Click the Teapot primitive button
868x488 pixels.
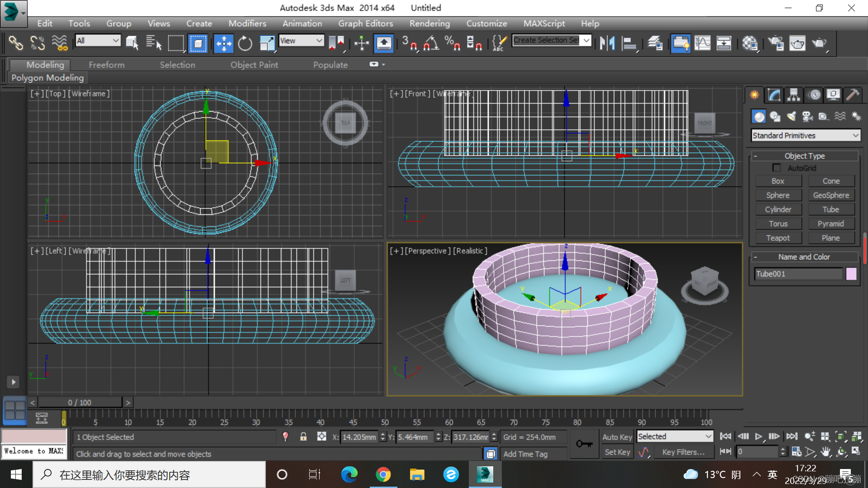tap(778, 238)
